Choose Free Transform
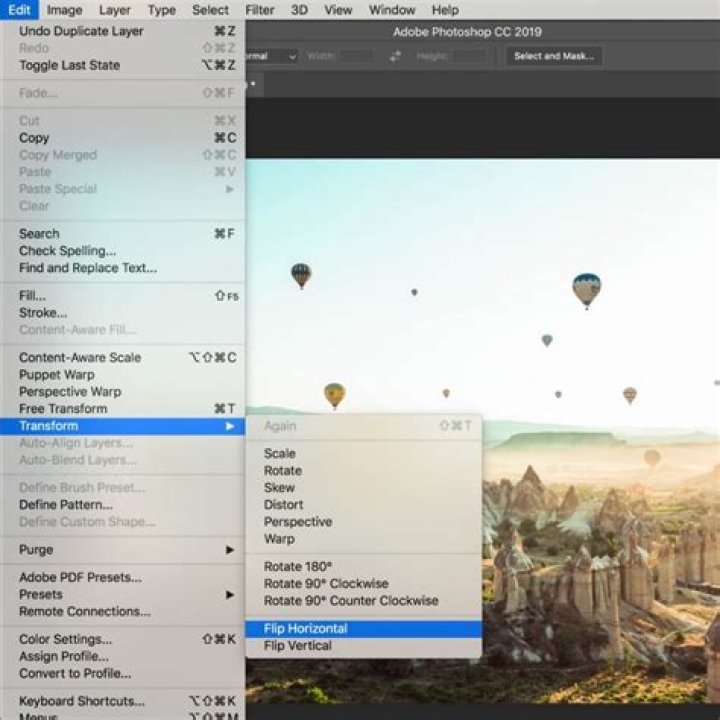 123,408
